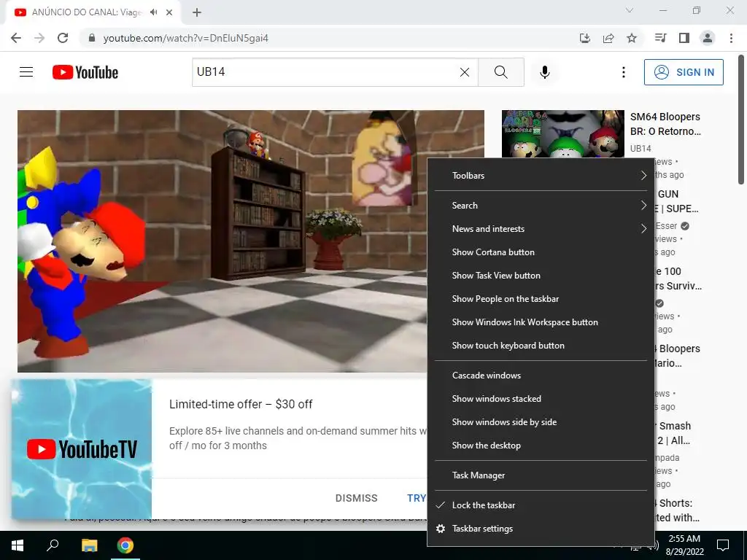
Task: Click the address bar URL
Action: click(186, 38)
